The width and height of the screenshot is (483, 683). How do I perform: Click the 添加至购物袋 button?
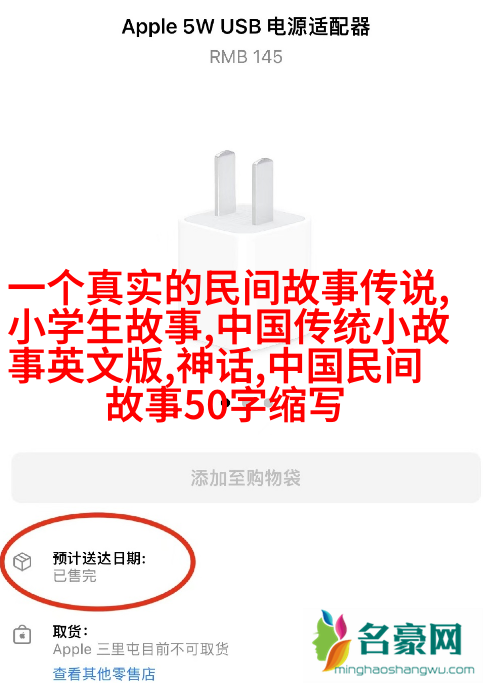click(x=246, y=478)
